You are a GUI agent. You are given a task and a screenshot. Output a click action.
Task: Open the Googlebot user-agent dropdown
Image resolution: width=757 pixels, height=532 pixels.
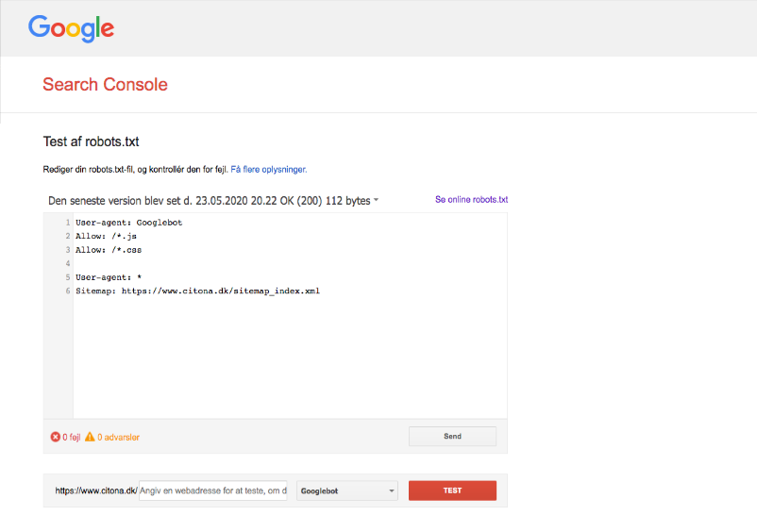tap(347, 491)
